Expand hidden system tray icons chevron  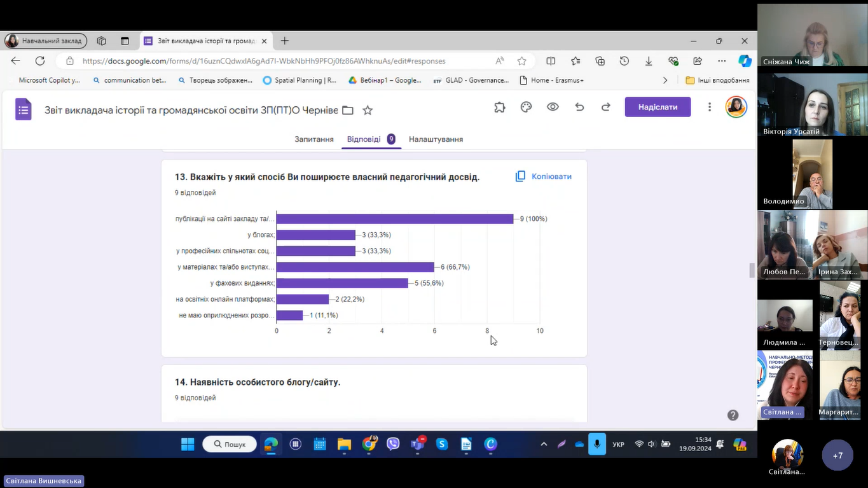pos(544,444)
